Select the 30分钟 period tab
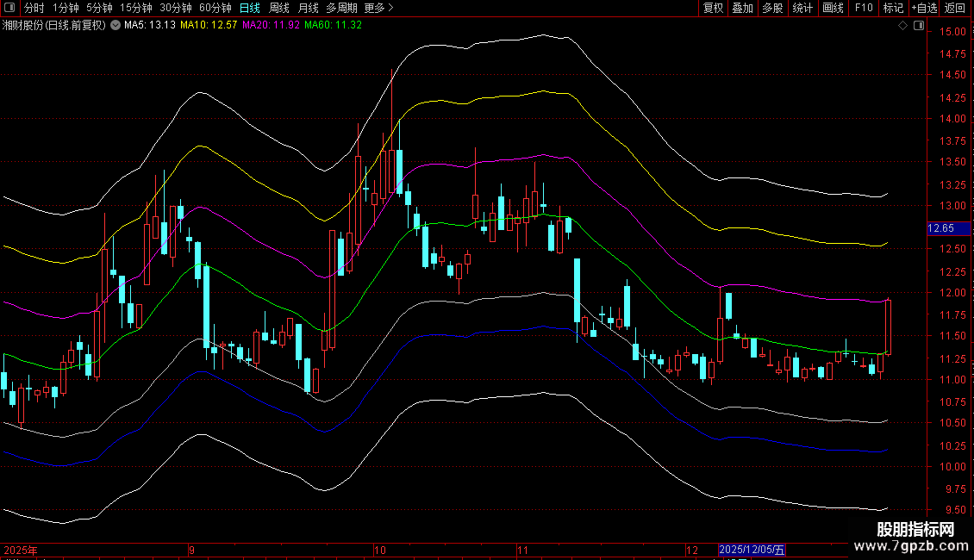This screenshot has height=560, width=974. click(x=176, y=8)
